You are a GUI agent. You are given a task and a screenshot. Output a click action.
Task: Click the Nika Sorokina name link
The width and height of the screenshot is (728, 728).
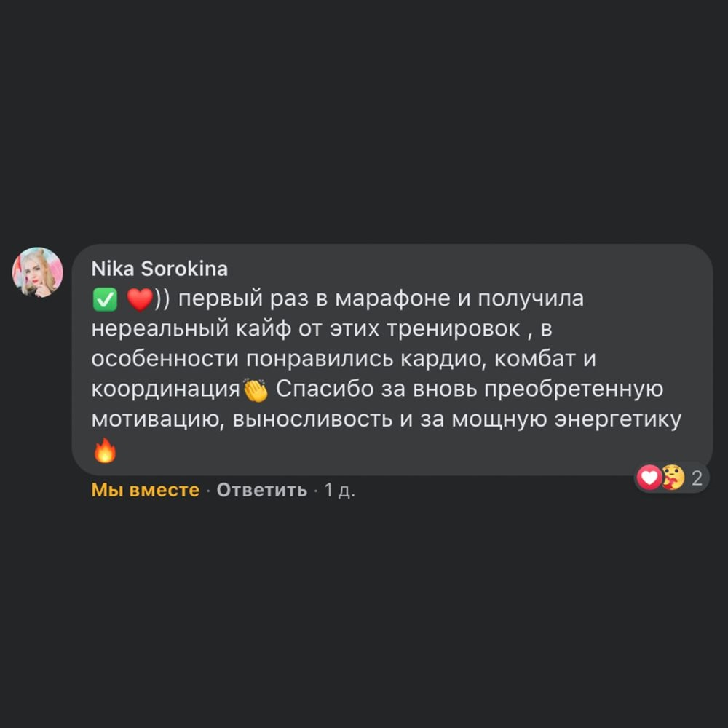pos(159,269)
